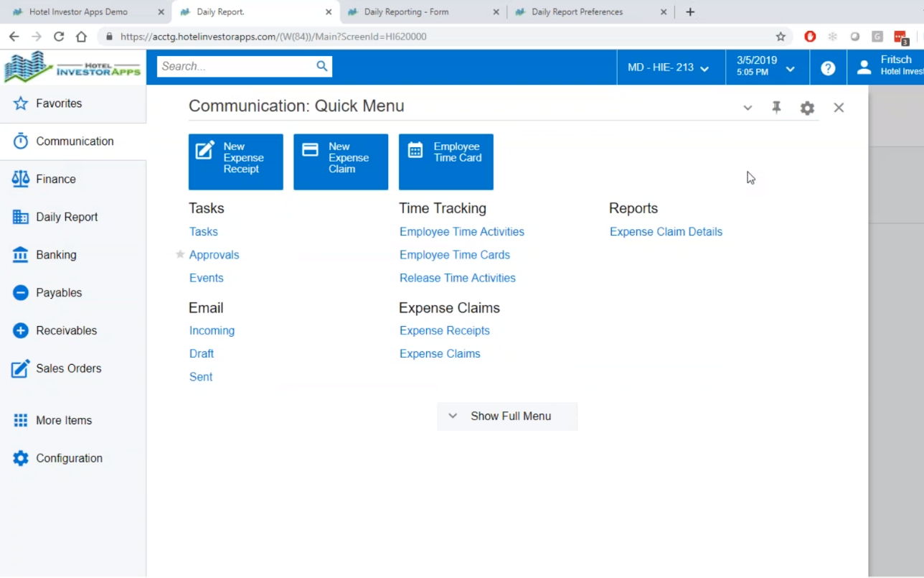This screenshot has width=924, height=578.
Task: Expand Show Full Menu
Action: 506,416
